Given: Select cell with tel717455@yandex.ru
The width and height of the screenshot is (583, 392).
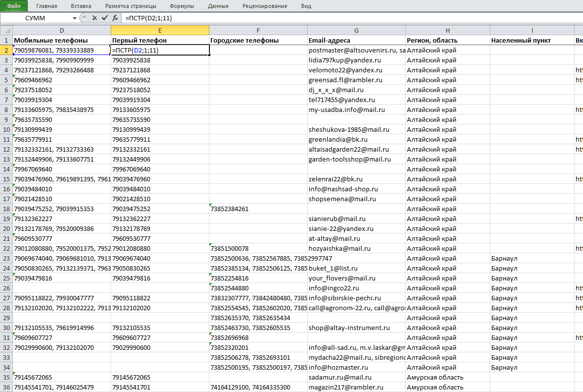Looking at the screenshot, I should pyautogui.click(x=356, y=100).
